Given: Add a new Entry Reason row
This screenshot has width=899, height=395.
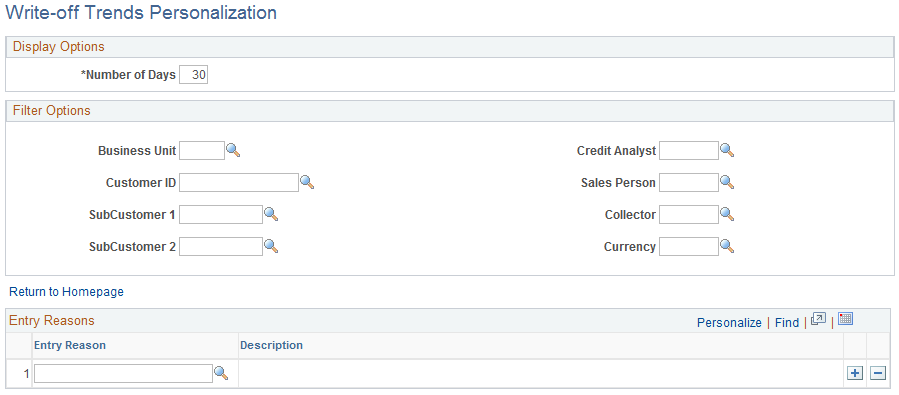Looking at the screenshot, I should tap(855, 373).
